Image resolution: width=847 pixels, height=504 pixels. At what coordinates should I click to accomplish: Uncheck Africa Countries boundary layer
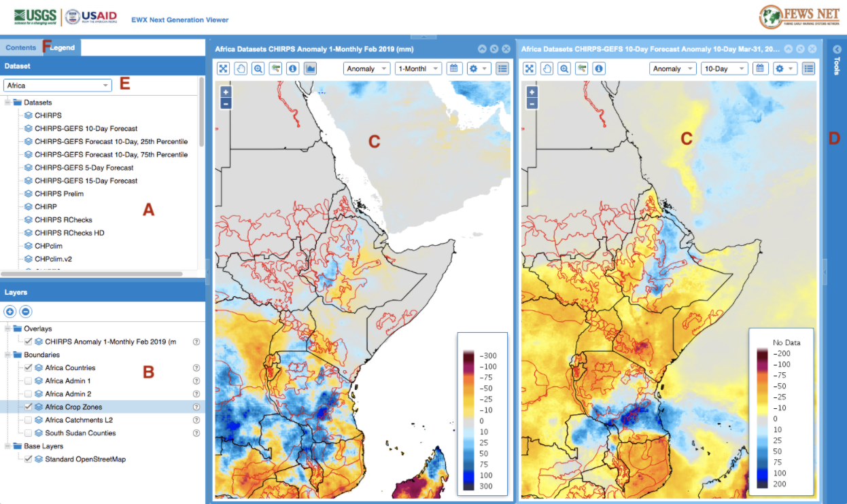(x=28, y=367)
